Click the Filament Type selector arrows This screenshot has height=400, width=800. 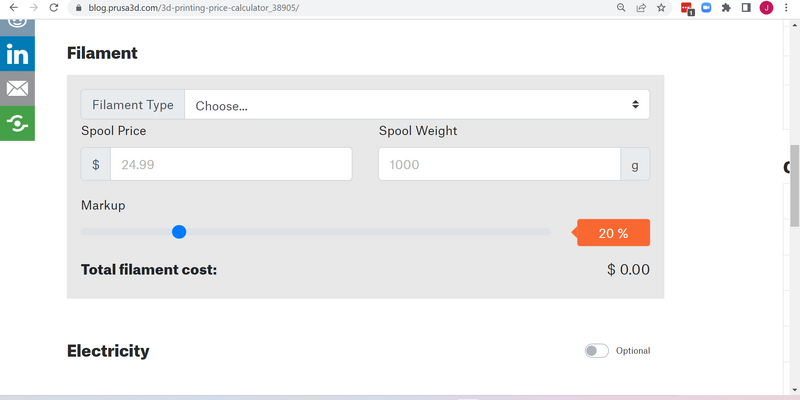coord(635,105)
